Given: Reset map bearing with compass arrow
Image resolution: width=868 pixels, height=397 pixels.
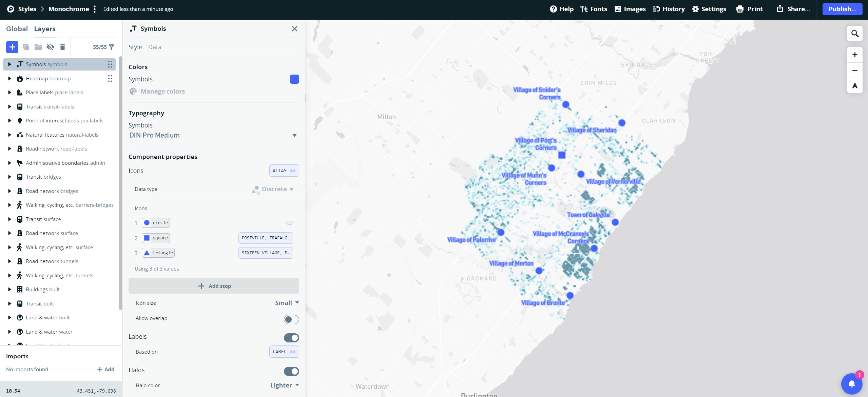Looking at the screenshot, I should pos(854,86).
